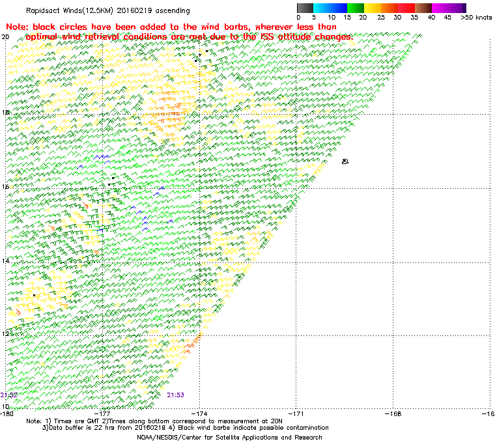Click red note line starting 'optimal wind retrieval'
The height and width of the screenshot is (448, 495).
point(190,37)
